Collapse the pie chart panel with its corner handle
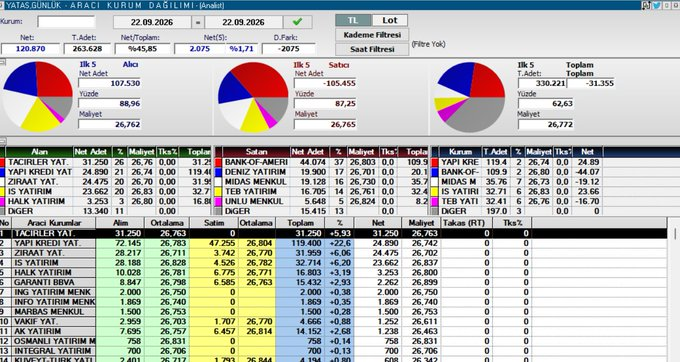Viewport: 680px width, 362px height. coord(2,62)
